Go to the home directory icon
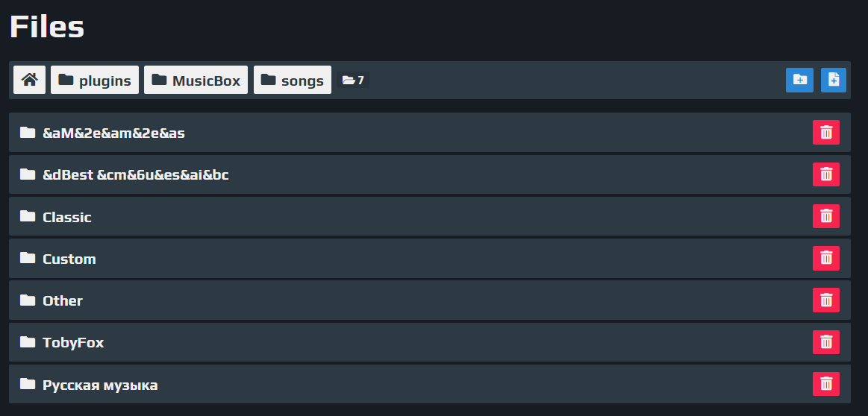This screenshot has width=868, height=416. pos(29,81)
